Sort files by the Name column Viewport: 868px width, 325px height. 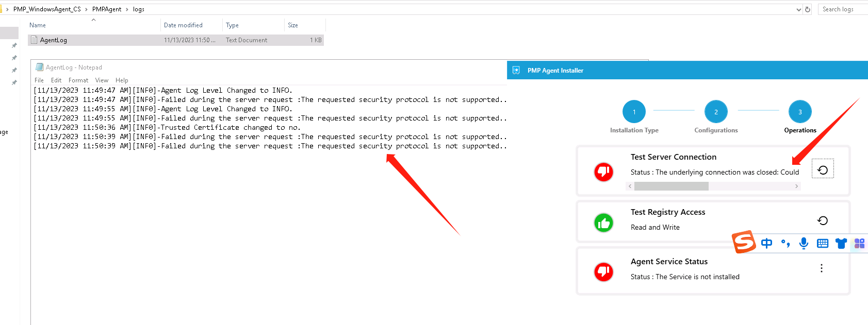click(x=94, y=25)
